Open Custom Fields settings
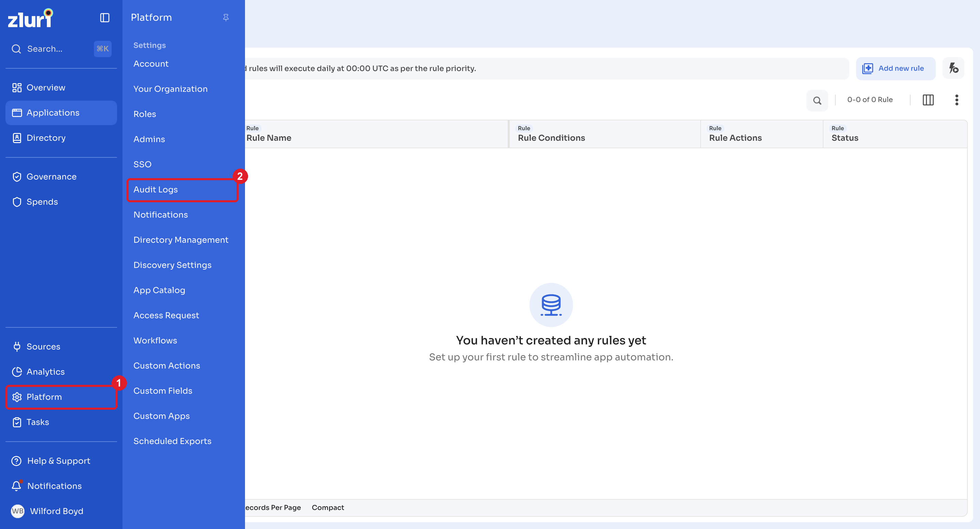Viewport: 980px width, 529px height. point(163,391)
